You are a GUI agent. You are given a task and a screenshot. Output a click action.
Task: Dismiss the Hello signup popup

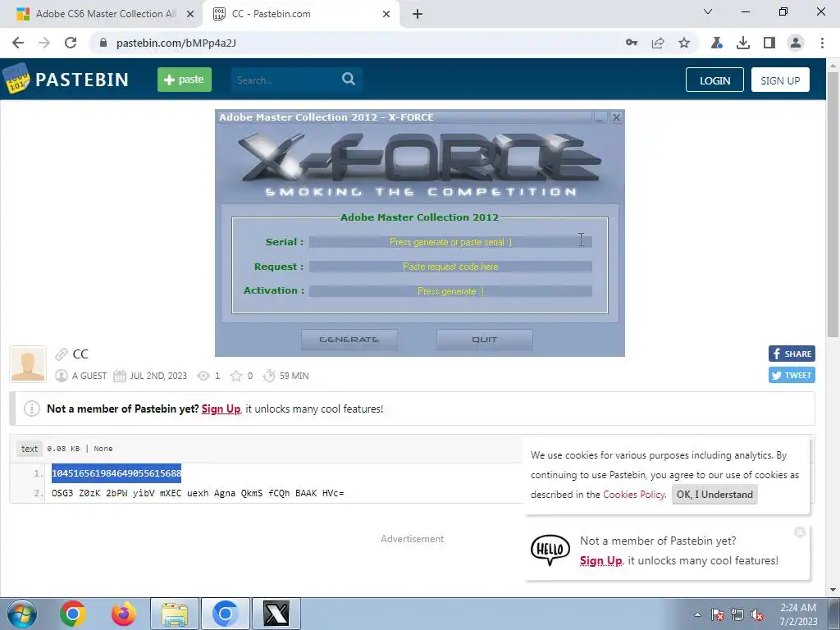(800, 532)
